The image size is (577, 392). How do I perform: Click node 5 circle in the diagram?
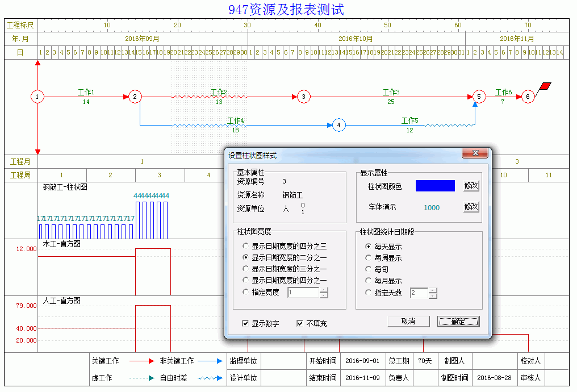[479, 97]
